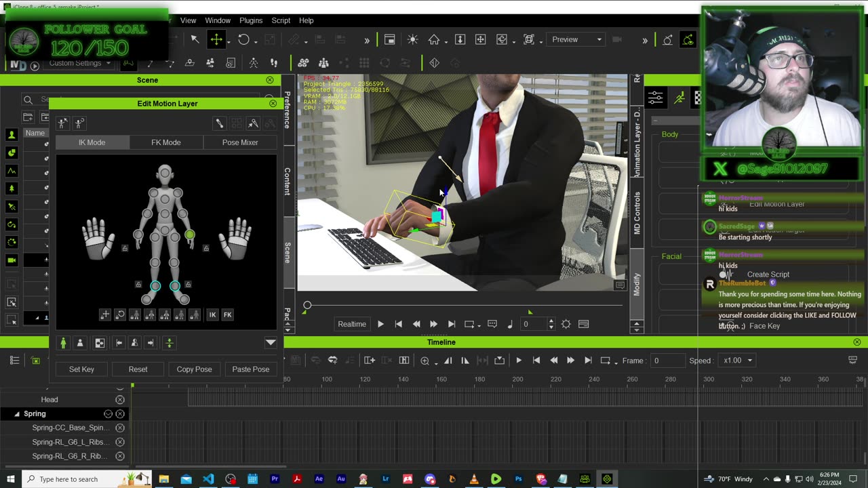The width and height of the screenshot is (868, 488).
Task: Click the rotate-lock icon below the dummy
Action: tap(120, 314)
